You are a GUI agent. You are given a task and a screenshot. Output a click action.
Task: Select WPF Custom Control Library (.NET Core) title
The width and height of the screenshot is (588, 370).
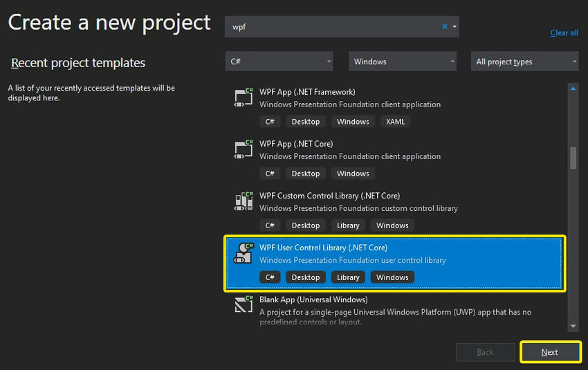tap(329, 196)
